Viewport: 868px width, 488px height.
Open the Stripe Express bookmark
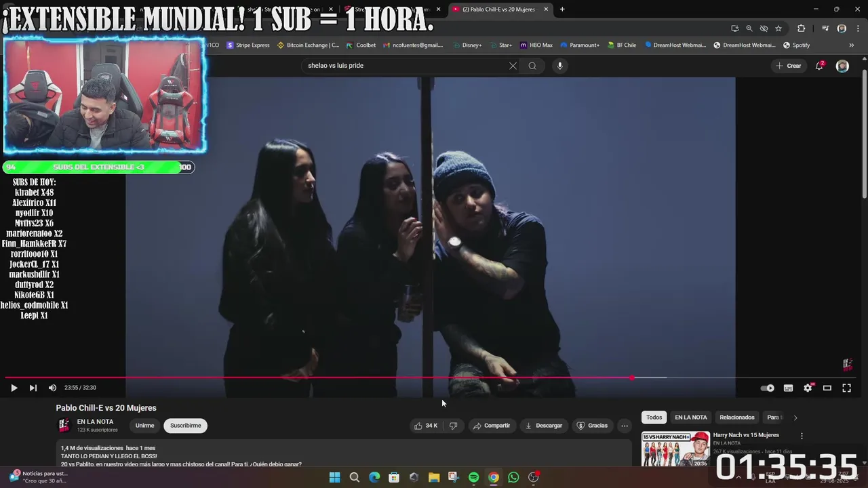(x=248, y=45)
